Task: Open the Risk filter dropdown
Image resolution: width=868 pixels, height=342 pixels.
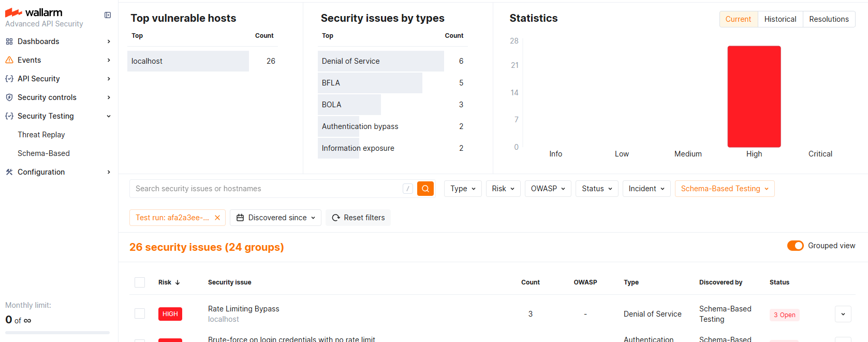Action: pos(503,189)
